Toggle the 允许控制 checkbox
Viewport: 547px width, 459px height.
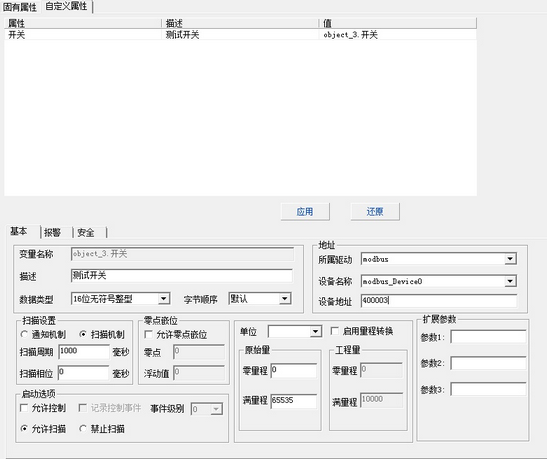(x=24, y=408)
